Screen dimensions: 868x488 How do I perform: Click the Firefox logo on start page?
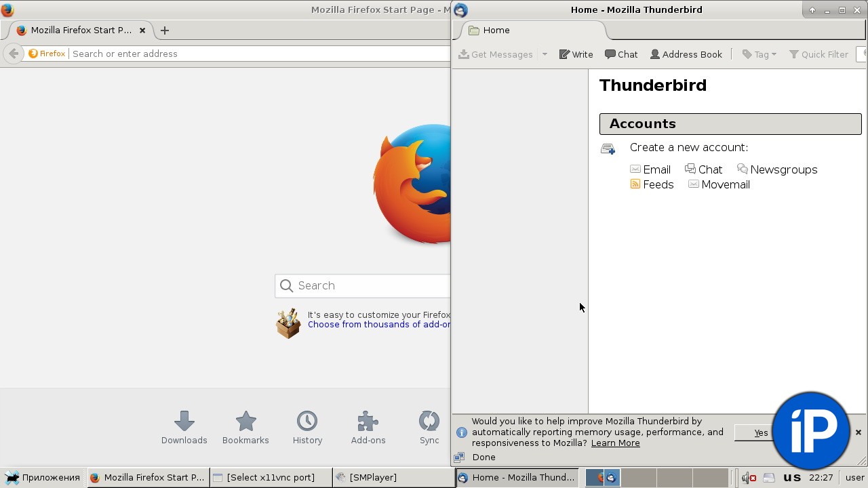click(412, 184)
